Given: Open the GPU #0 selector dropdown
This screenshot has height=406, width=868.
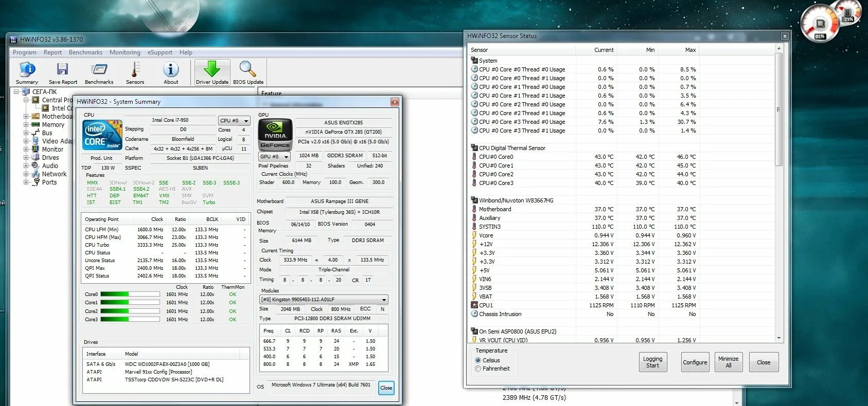Looking at the screenshot, I should (274, 157).
